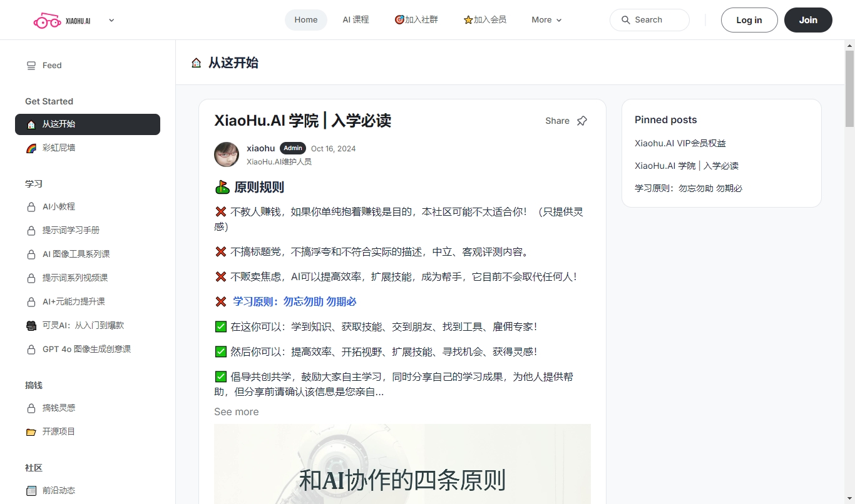Click the lock icon beside 提示词学习手册
855x504 pixels.
31,231
